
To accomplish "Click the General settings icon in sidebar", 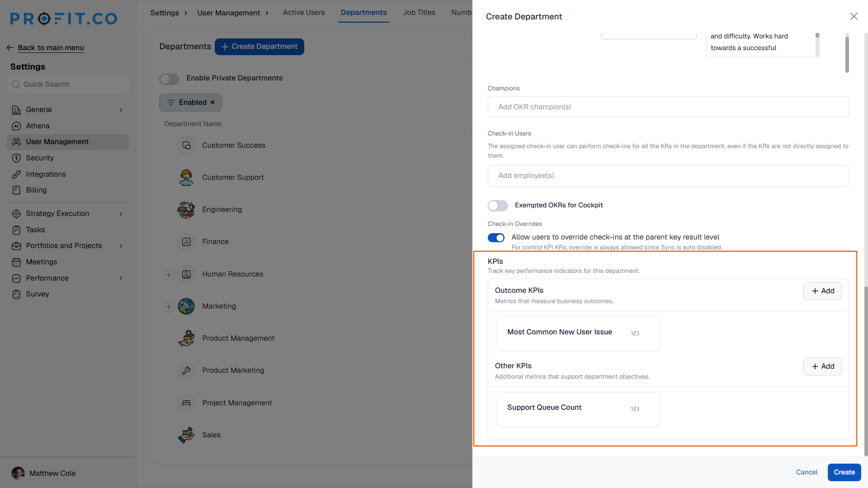I will pos(16,110).
